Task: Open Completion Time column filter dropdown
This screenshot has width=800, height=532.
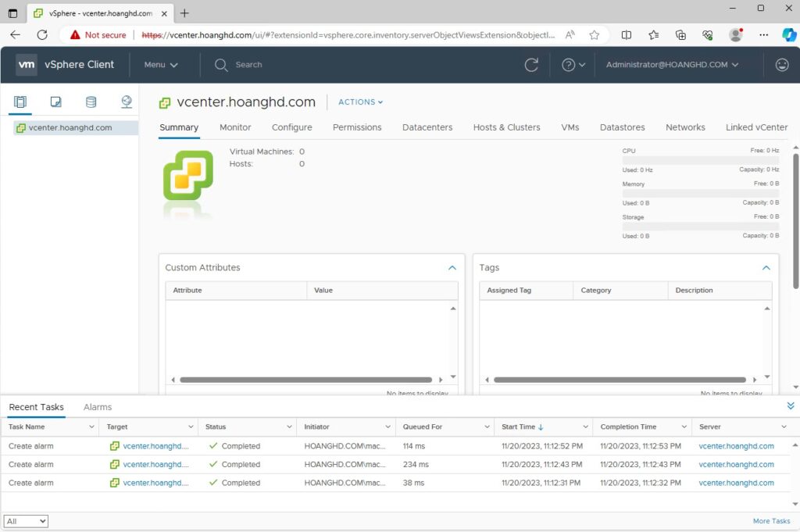Action: point(684,427)
